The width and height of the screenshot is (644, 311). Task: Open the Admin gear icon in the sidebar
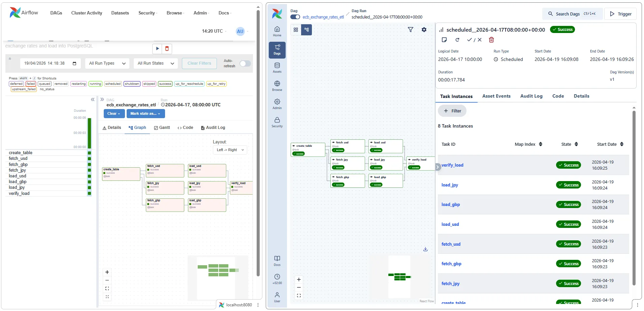pyautogui.click(x=277, y=103)
